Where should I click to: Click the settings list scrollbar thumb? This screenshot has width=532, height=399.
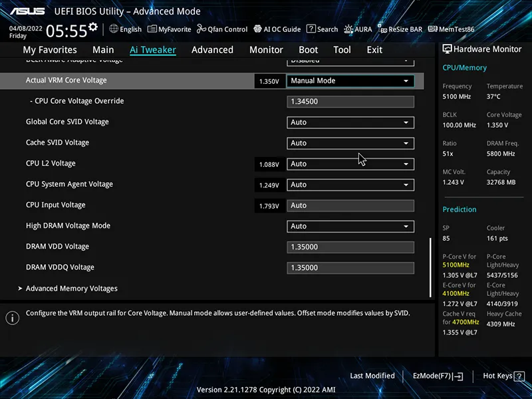[x=430, y=267]
